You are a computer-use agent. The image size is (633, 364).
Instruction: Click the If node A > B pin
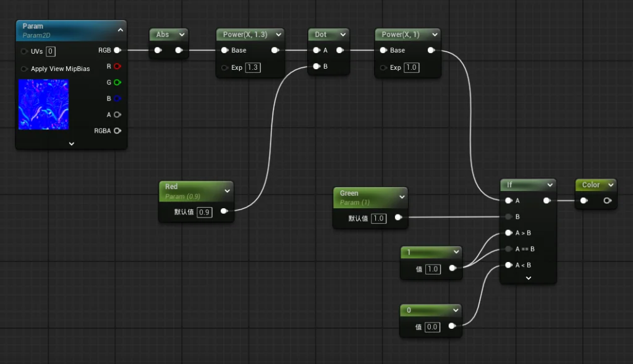coord(509,233)
